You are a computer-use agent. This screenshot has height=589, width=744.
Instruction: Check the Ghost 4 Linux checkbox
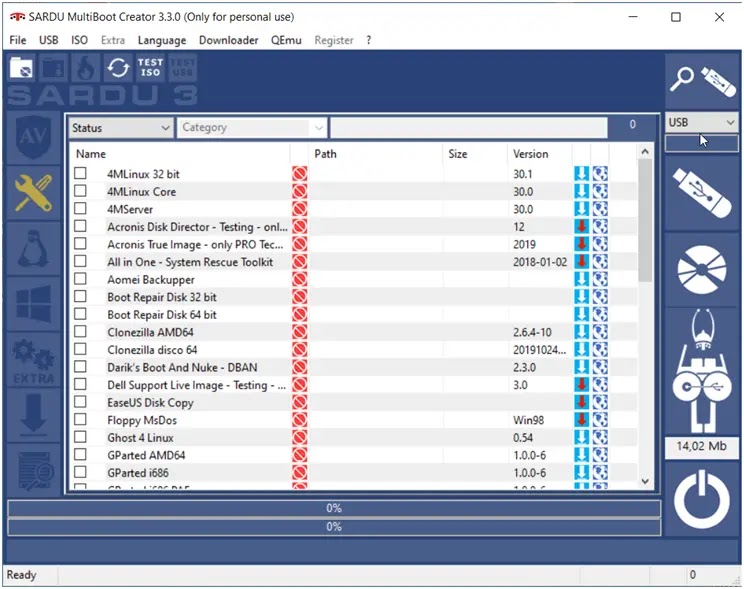[80, 437]
